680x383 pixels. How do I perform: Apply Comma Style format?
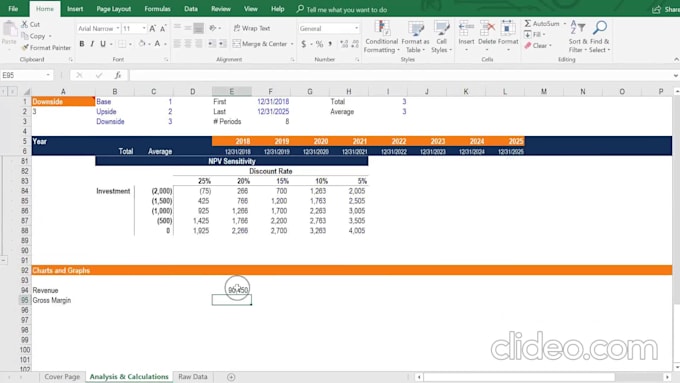click(330, 44)
